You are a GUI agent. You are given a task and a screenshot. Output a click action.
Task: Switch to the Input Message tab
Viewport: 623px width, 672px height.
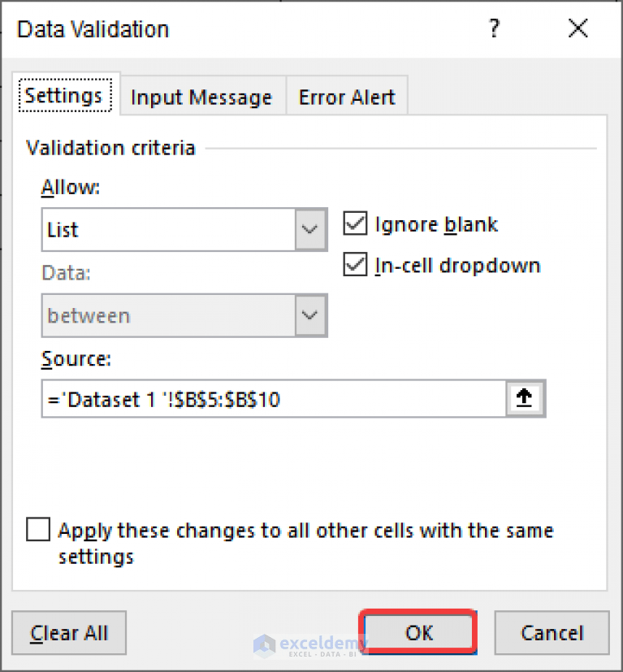(x=201, y=96)
